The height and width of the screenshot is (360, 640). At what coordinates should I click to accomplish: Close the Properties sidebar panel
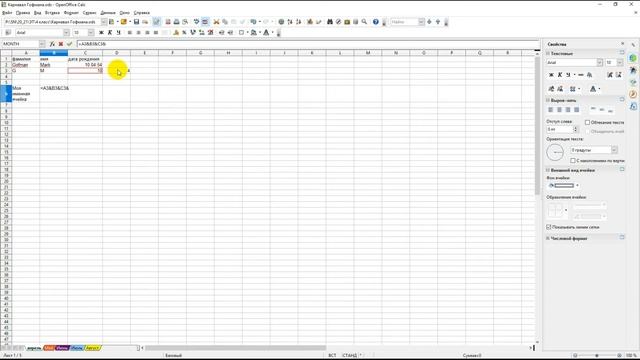pyautogui.click(x=622, y=44)
